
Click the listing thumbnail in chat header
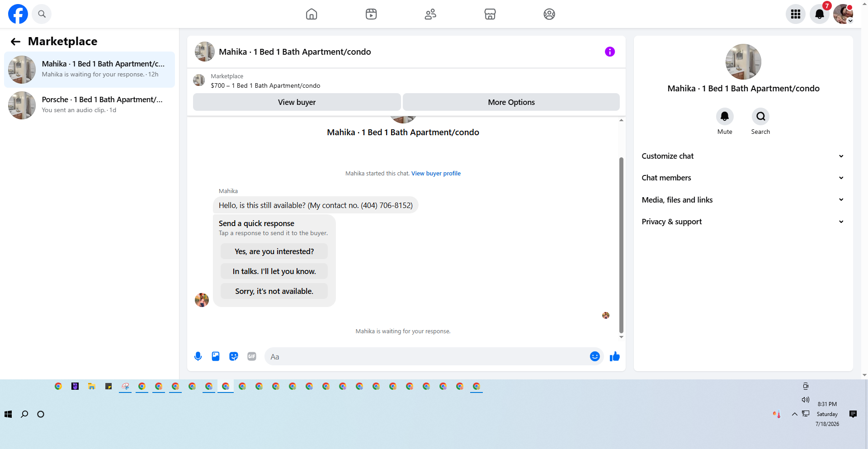pyautogui.click(x=205, y=52)
